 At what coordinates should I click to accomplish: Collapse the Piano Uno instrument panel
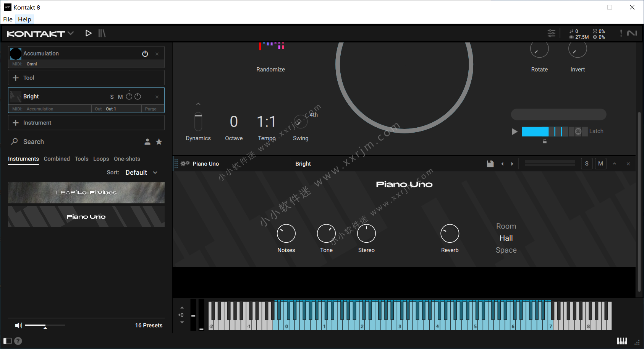click(x=615, y=164)
